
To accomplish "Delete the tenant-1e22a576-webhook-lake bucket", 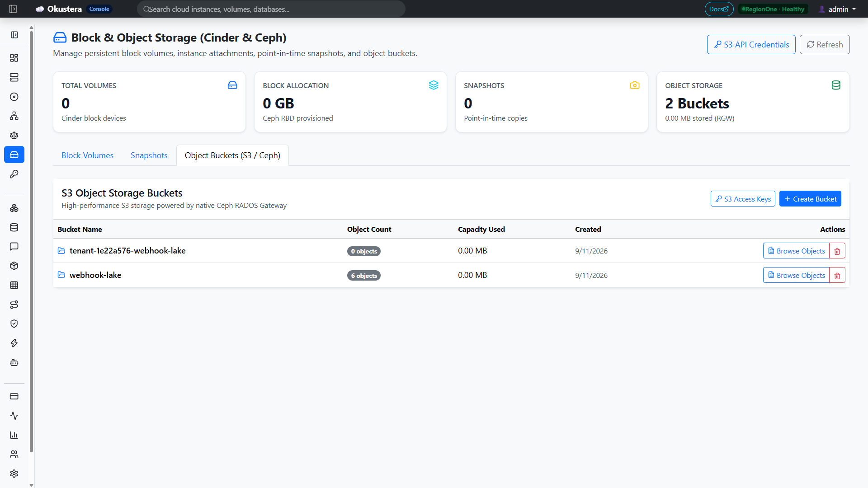I will (837, 251).
